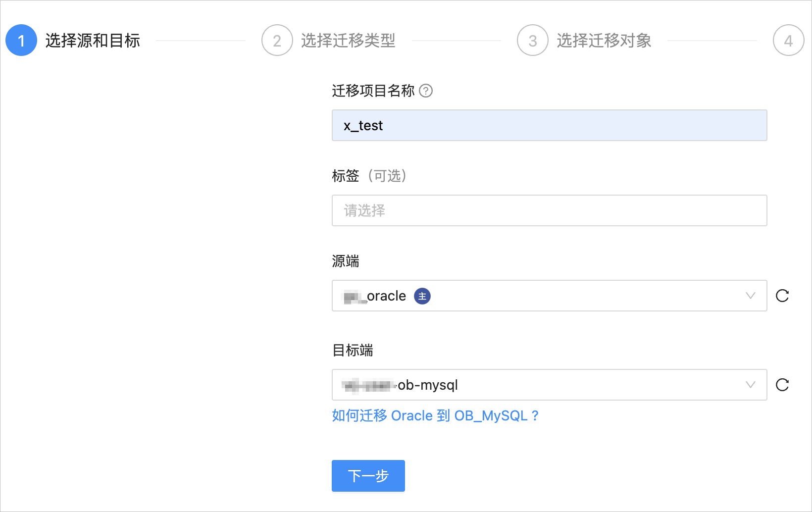Click the 下一步 button
The width and height of the screenshot is (812, 512).
(x=368, y=476)
